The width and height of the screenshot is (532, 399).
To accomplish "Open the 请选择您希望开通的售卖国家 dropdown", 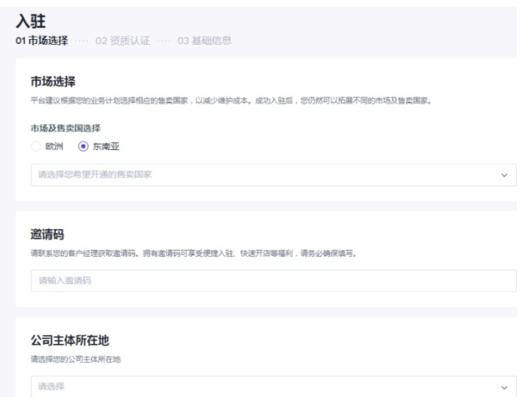I will coord(264,174).
